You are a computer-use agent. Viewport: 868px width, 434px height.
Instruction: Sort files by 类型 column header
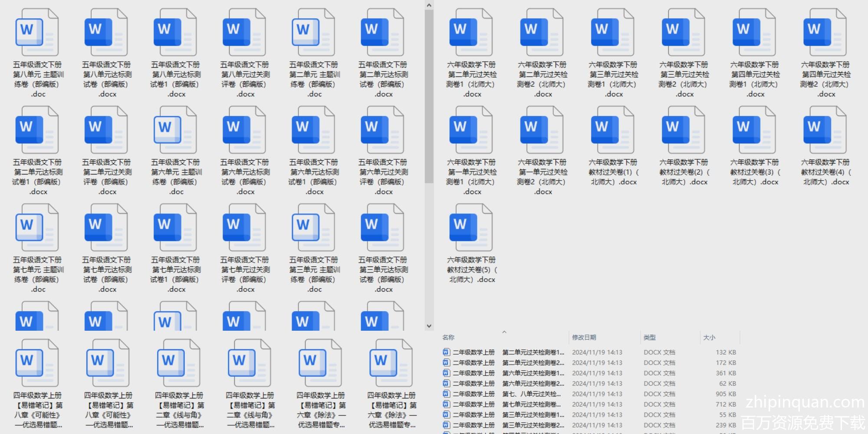coord(649,338)
